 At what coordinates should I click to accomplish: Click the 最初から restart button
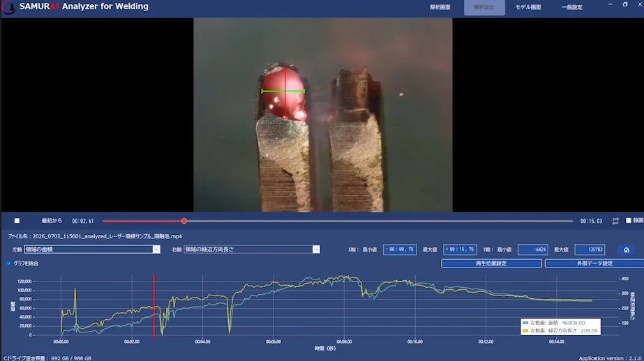52,221
